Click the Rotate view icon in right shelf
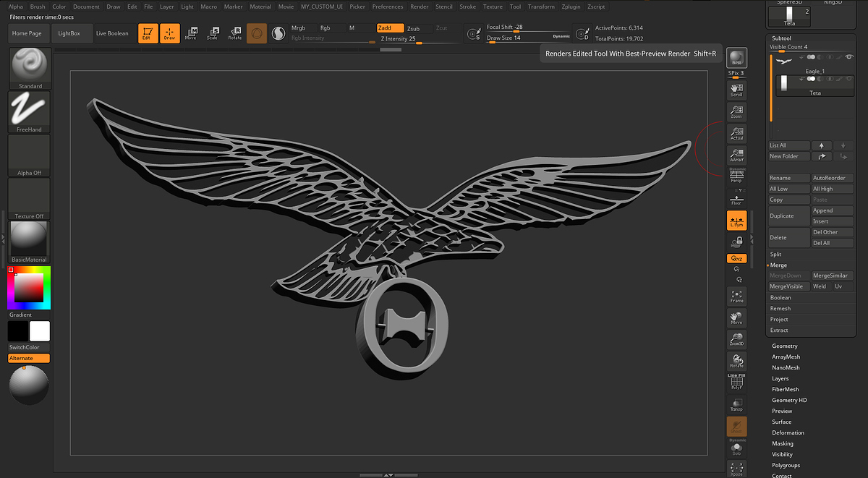 click(736, 361)
